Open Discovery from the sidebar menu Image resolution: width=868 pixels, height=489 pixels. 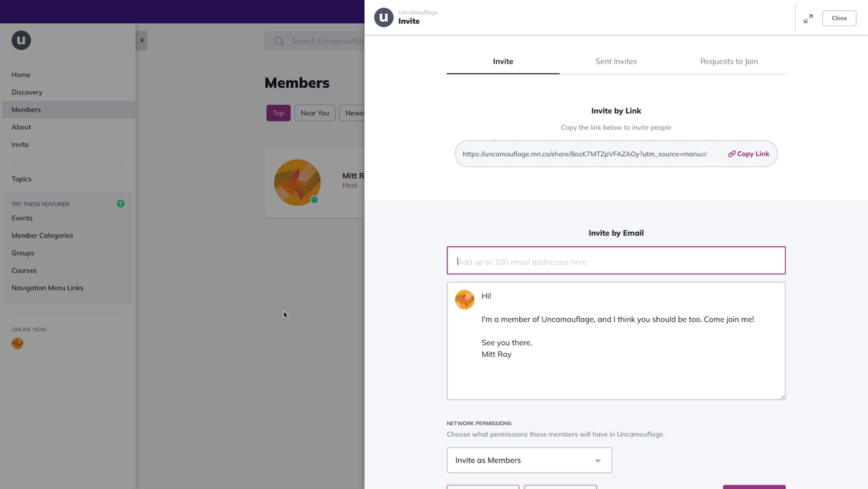pyautogui.click(x=27, y=92)
